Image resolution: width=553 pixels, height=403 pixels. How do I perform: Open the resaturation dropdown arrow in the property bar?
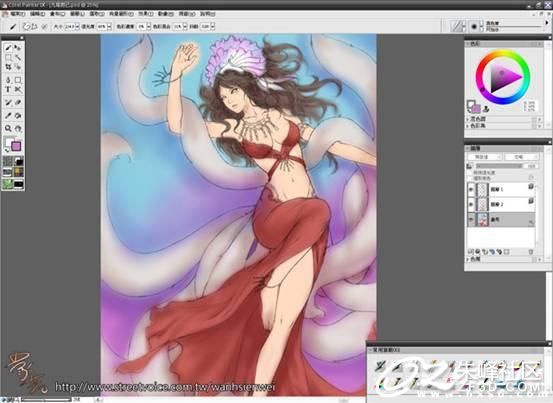[x=148, y=26]
